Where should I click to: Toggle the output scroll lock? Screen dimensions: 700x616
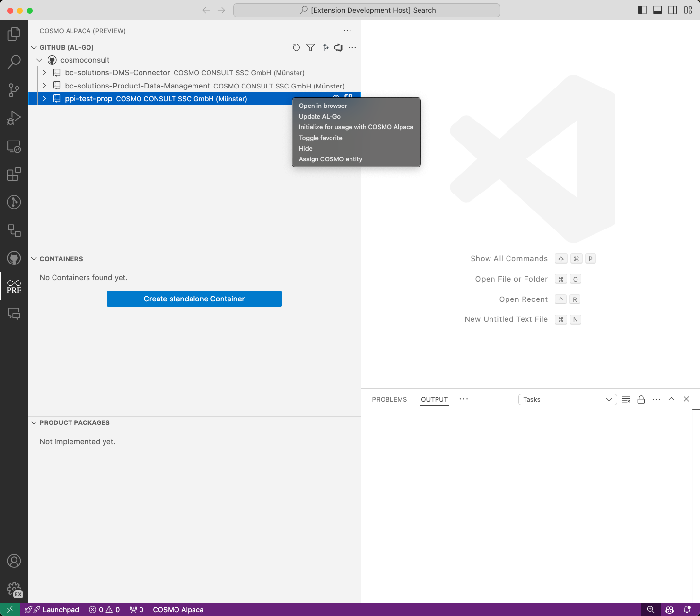tap(641, 399)
